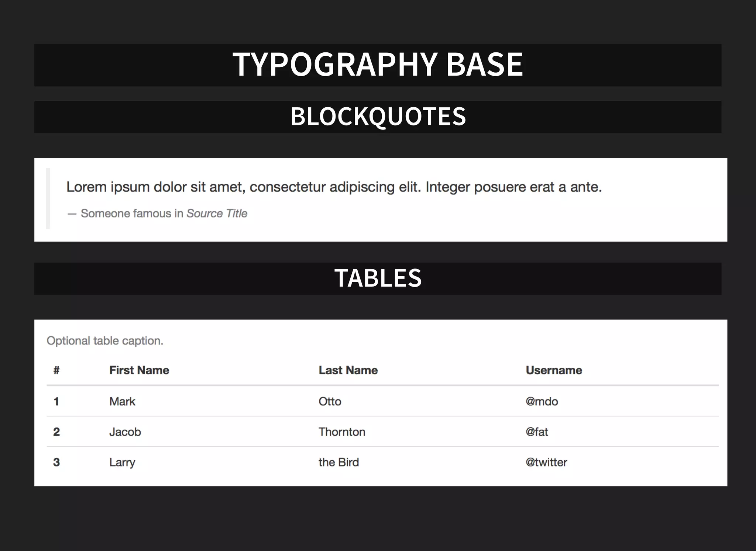Click the TYPOGRAPHY BASE heading
This screenshot has width=756, height=551.
click(x=378, y=65)
